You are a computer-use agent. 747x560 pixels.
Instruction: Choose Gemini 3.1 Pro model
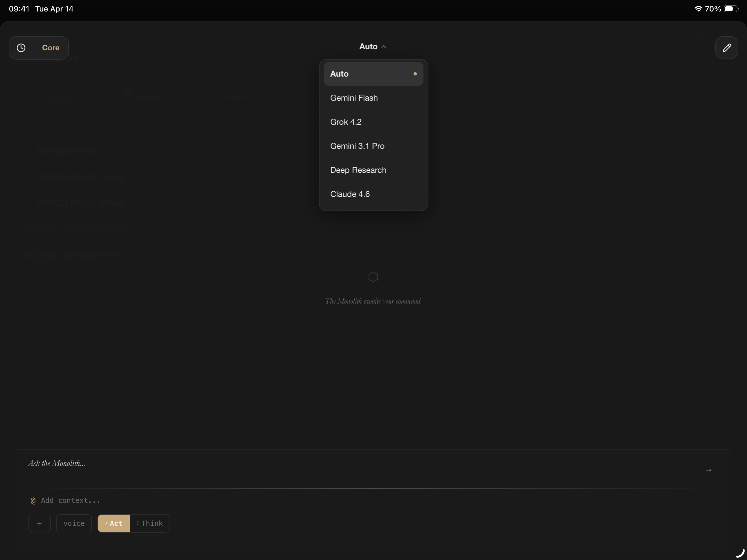tap(373, 146)
